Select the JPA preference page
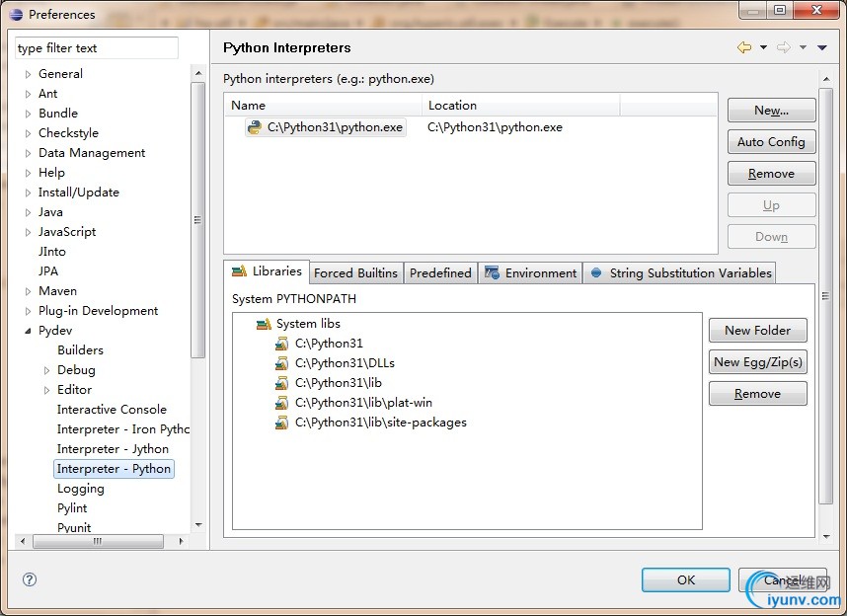This screenshot has width=847, height=616. tap(48, 271)
